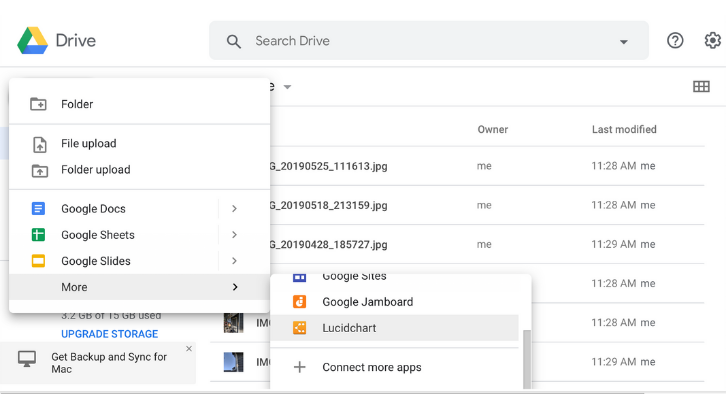726x409 pixels.
Task: Choose File upload menu item
Action: 139,144
